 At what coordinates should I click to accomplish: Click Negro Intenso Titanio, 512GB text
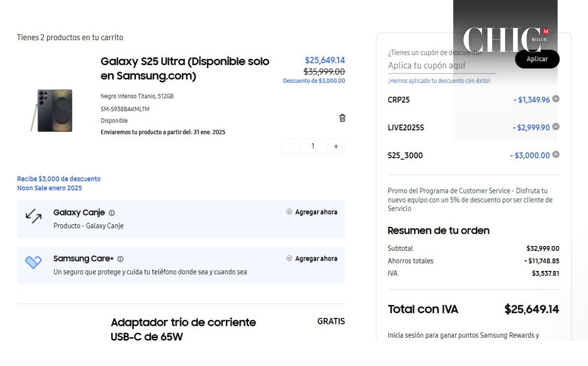(x=137, y=97)
